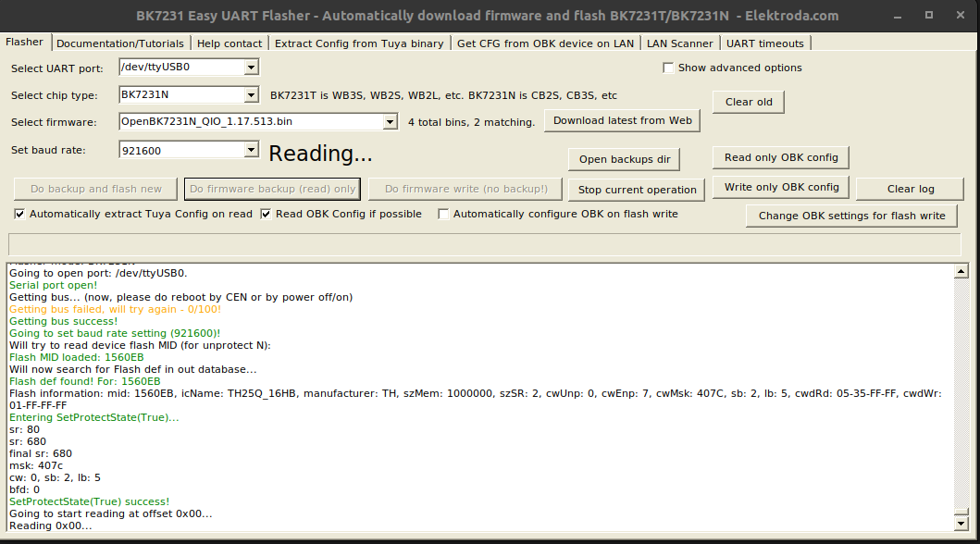
Task: Enable Automatically configure OBK on flash write
Action: click(443, 215)
